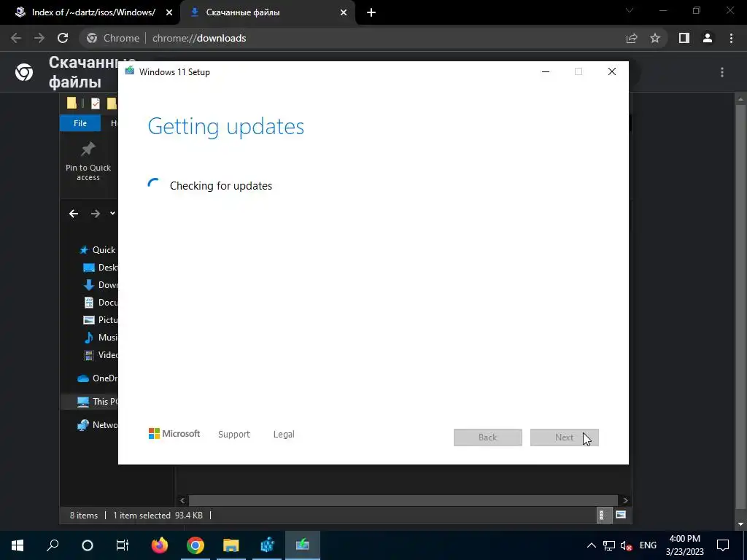The image size is (747, 560).
Task: Select Windows 11 Setup taskbar icon
Action: coord(303,545)
